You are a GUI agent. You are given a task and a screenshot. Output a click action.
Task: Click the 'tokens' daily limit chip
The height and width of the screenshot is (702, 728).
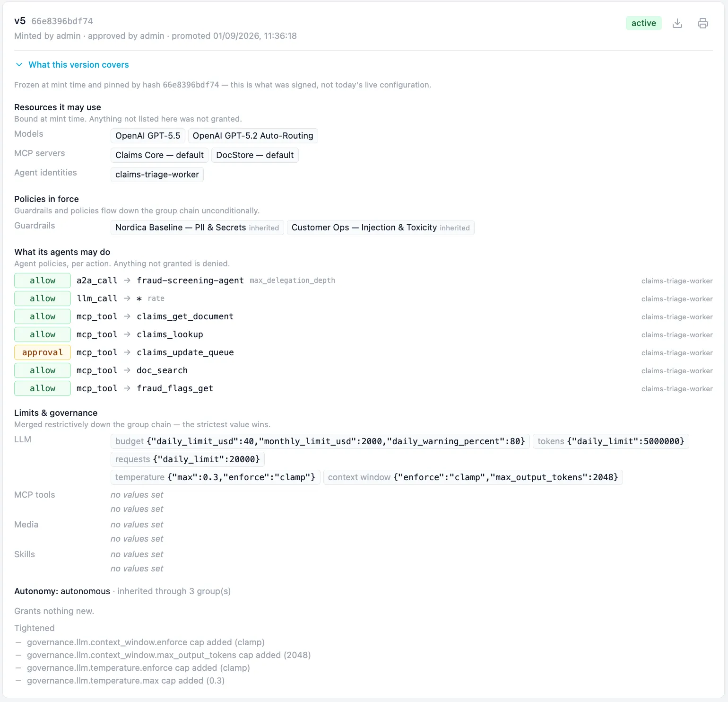pos(611,441)
